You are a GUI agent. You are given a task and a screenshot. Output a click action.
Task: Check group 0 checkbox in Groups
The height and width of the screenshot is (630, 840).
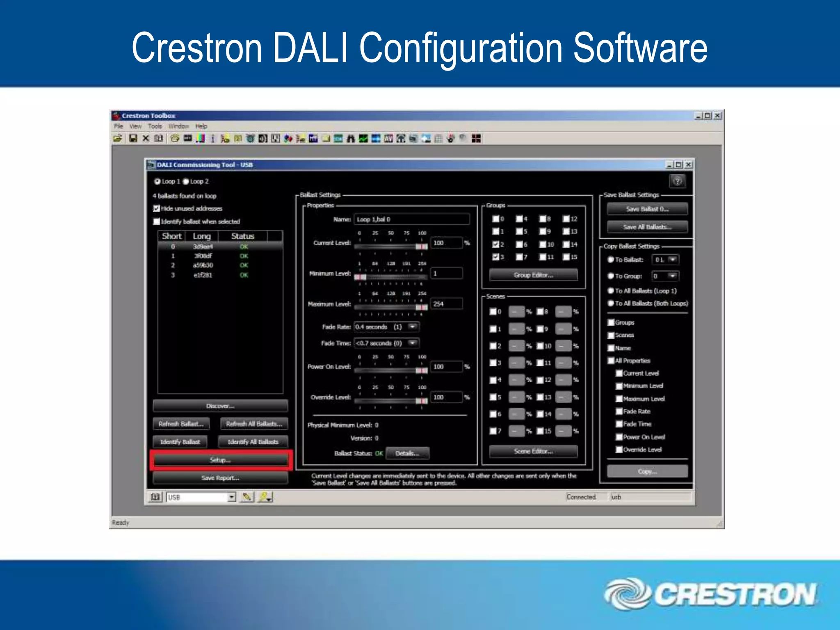click(495, 219)
